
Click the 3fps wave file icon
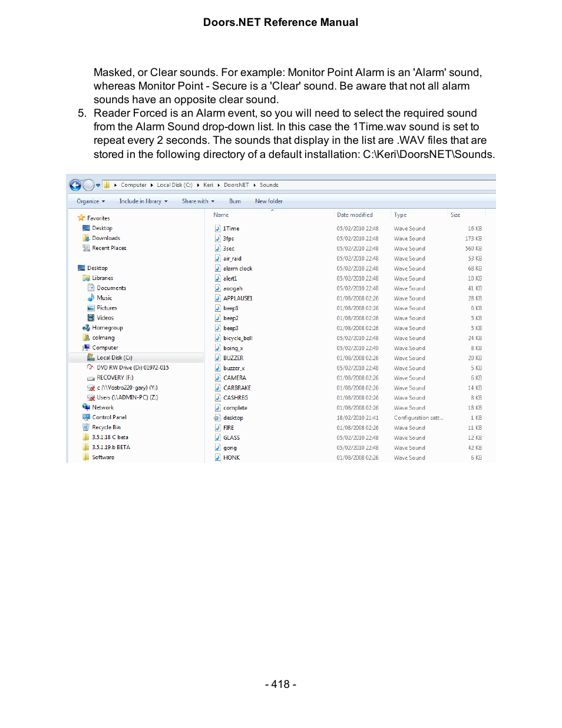[217, 239]
